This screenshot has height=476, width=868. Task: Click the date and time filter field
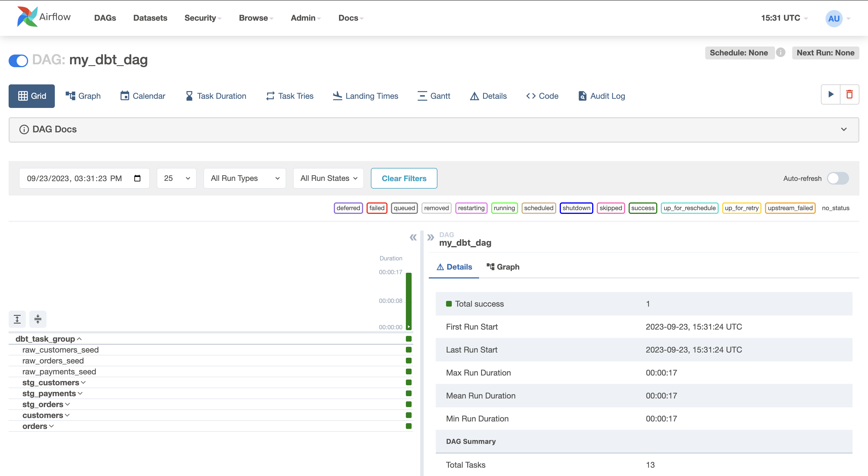84,178
